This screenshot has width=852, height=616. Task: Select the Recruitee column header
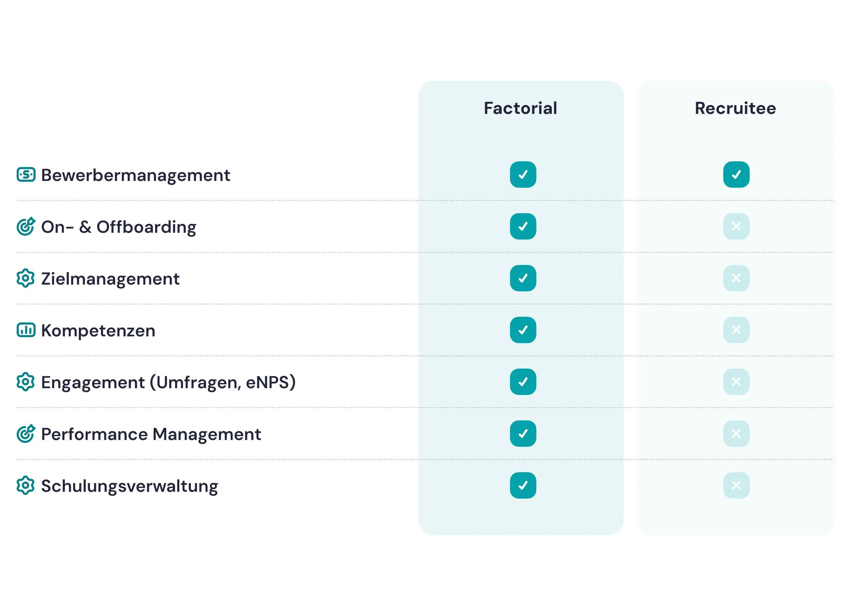(x=735, y=108)
